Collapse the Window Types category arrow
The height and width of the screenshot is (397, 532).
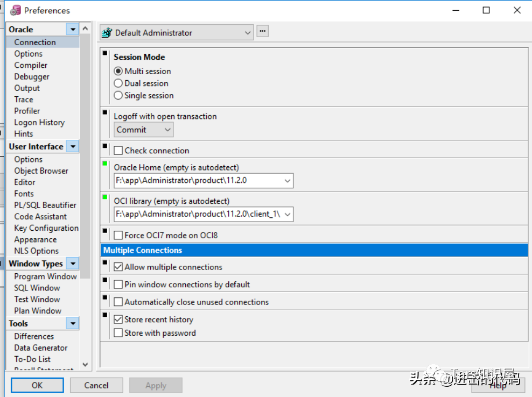point(73,264)
